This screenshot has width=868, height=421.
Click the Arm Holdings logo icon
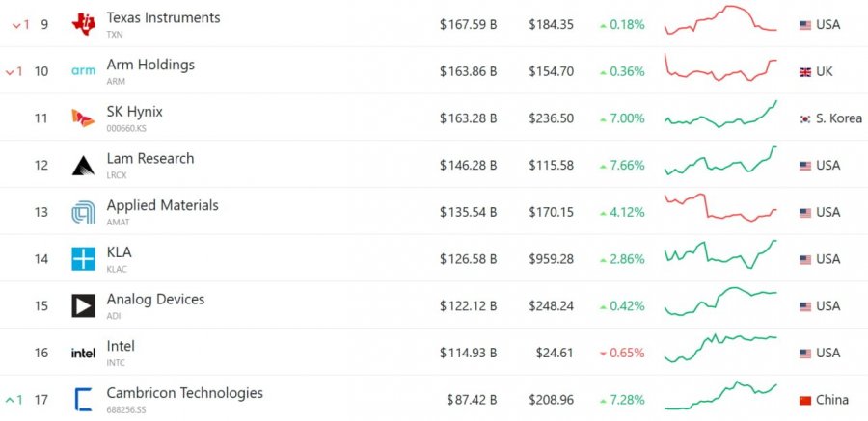point(84,71)
